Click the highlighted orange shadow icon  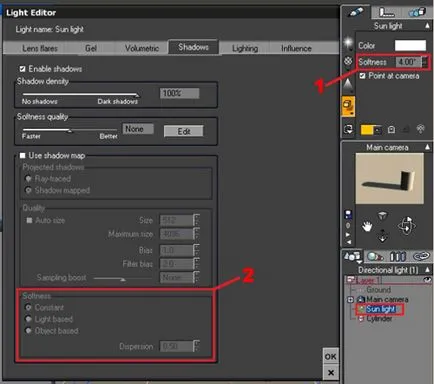tap(348, 106)
